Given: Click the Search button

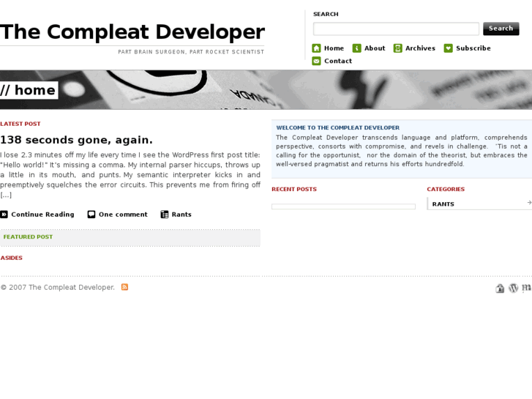Looking at the screenshot, I should click(501, 29).
